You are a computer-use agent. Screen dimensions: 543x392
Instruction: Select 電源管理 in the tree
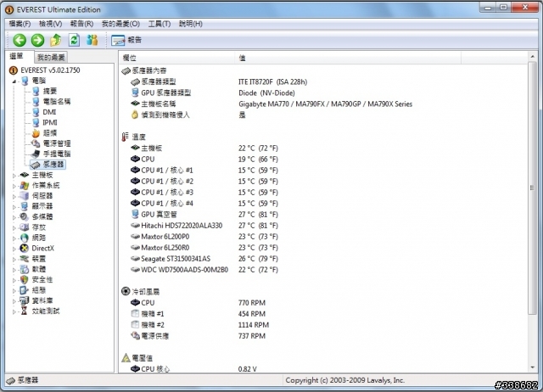click(57, 143)
